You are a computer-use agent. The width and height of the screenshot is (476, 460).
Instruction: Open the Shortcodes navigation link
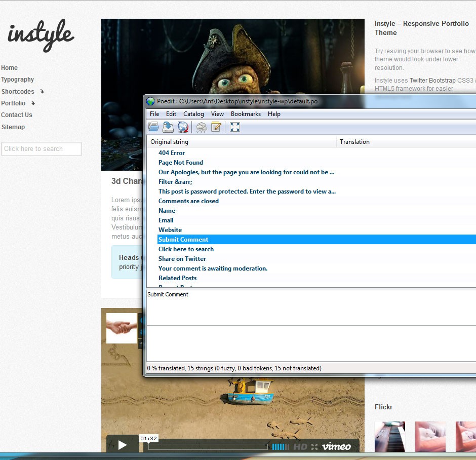point(18,91)
